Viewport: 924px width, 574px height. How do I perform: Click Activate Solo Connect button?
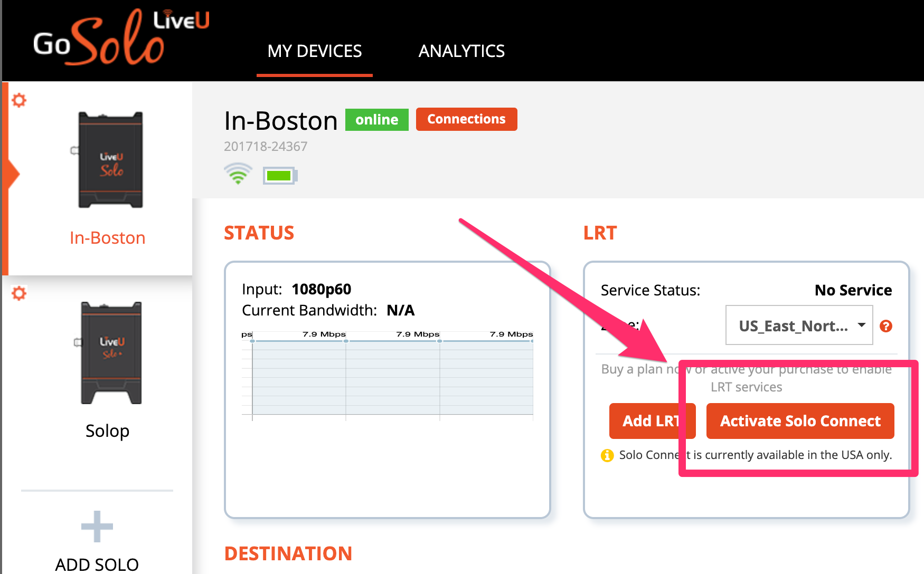pyautogui.click(x=800, y=421)
